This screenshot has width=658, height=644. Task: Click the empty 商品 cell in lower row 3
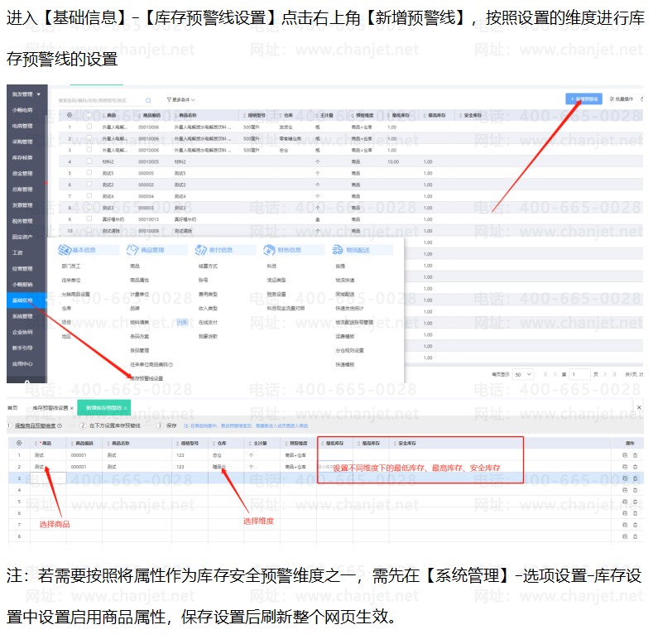(48, 478)
